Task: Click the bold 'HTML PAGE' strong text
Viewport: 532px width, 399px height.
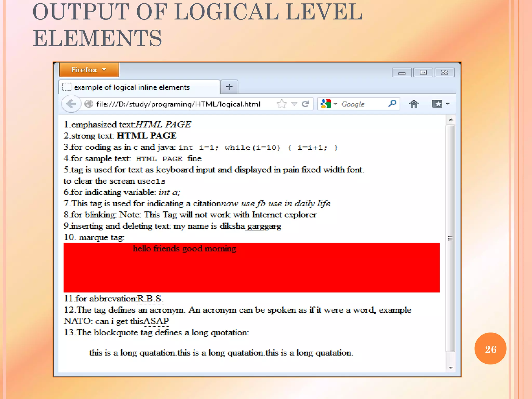Action: point(147,136)
